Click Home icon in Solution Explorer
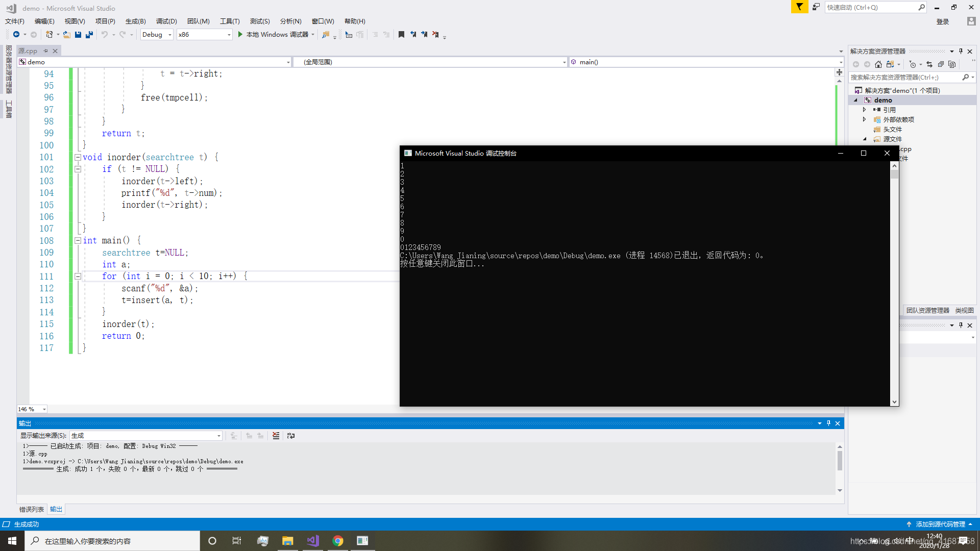Viewport: 980px width, 551px height. pos(878,64)
